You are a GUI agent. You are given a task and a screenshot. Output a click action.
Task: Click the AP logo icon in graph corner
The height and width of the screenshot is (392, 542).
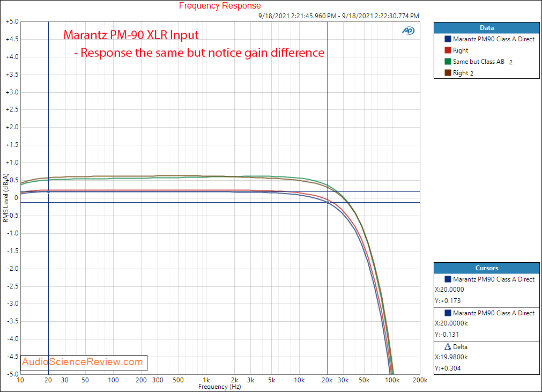pyautogui.click(x=408, y=31)
